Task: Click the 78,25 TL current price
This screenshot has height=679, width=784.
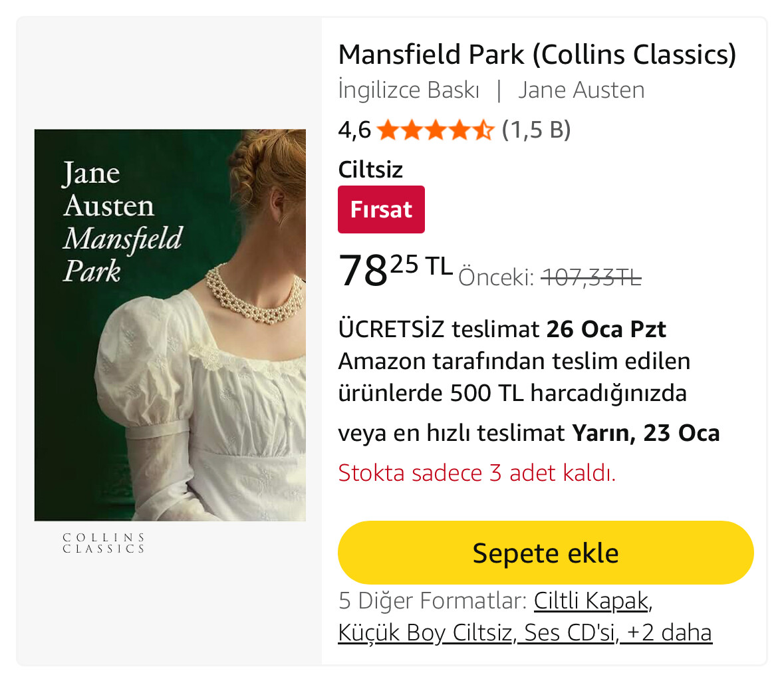Action: pos(395,270)
